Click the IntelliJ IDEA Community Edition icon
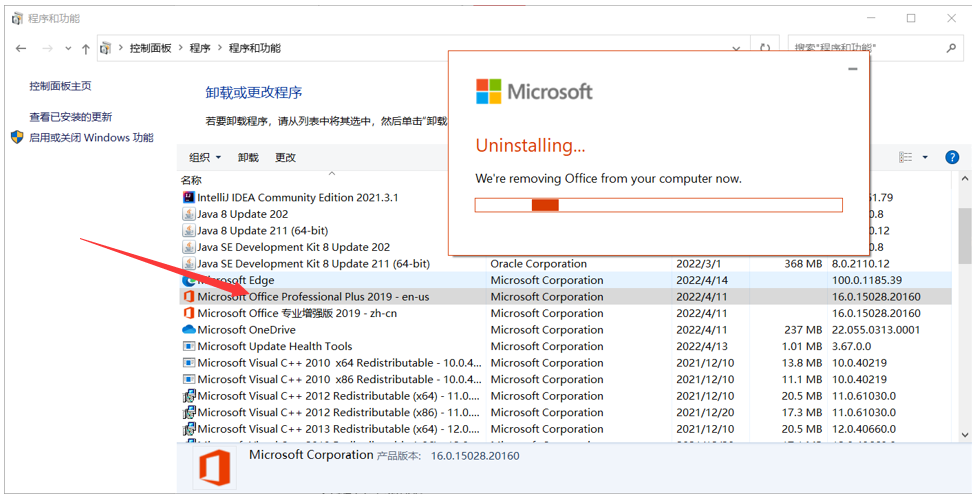 [x=189, y=198]
